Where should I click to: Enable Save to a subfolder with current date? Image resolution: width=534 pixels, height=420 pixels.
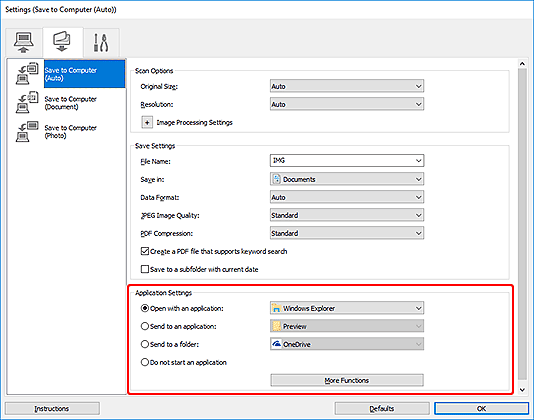(x=145, y=269)
